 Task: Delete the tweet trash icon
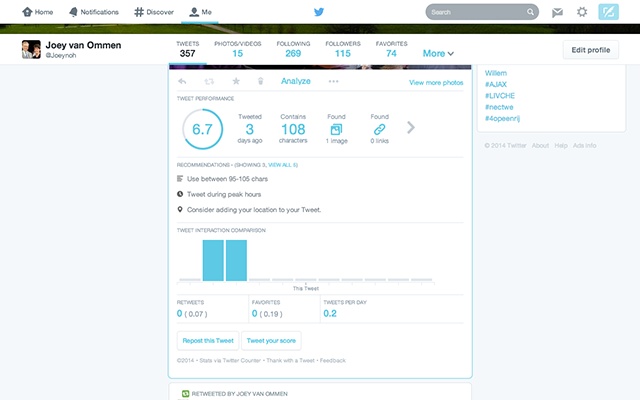pyautogui.click(x=260, y=81)
